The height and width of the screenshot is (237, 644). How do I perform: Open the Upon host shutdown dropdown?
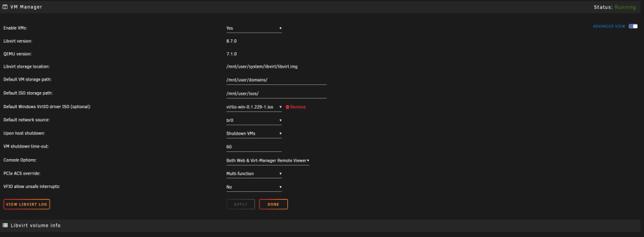(x=254, y=133)
